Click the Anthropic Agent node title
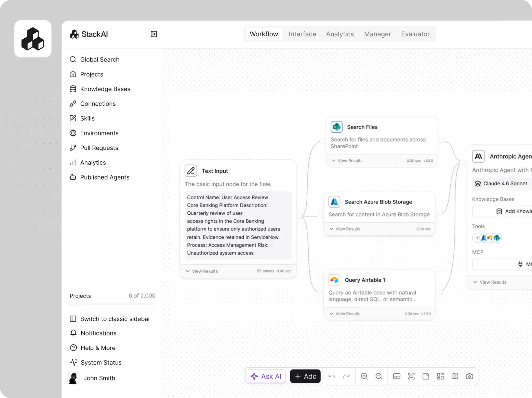The width and height of the screenshot is (532, 398). coord(511,156)
